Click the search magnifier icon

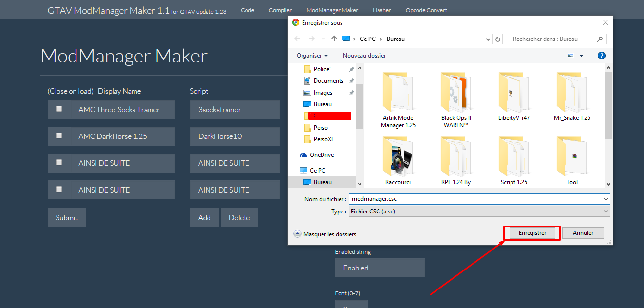click(600, 39)
